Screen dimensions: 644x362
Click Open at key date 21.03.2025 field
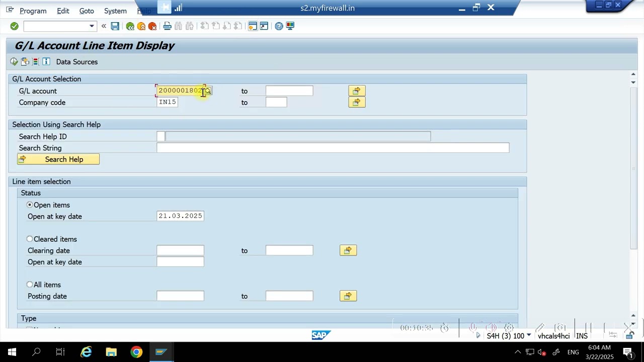click(180, 216)
